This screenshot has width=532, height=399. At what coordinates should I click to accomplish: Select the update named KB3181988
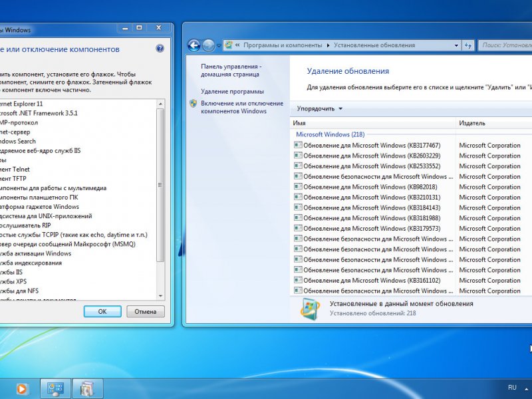372,218
